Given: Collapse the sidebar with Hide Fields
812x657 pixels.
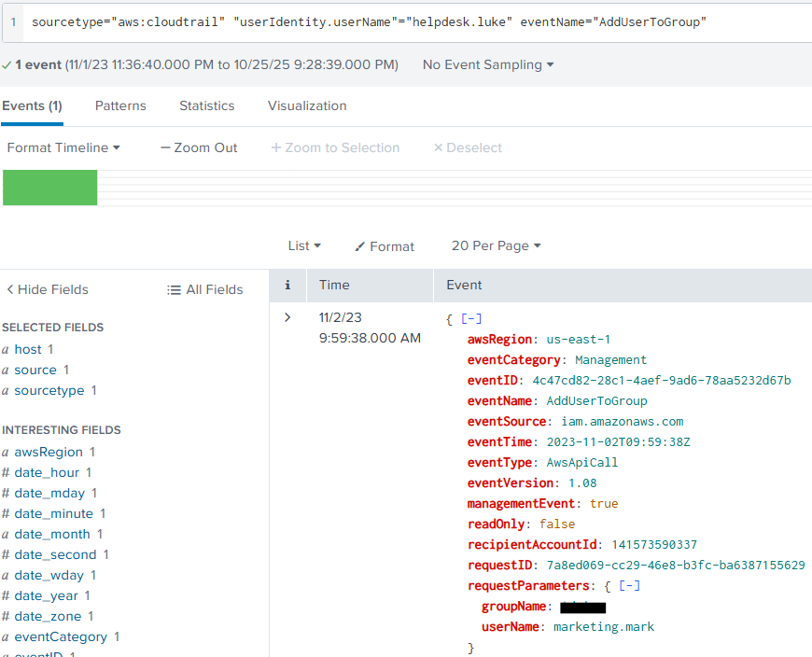Looking at the screenshot, I should (48, 289).
